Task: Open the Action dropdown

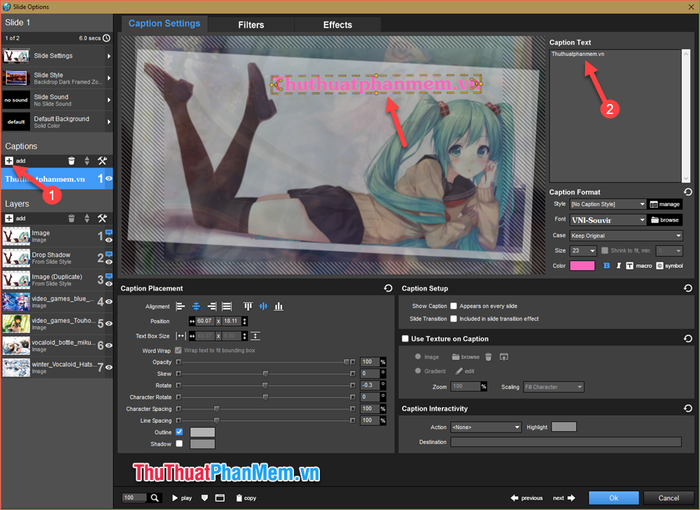Action: 486,427
